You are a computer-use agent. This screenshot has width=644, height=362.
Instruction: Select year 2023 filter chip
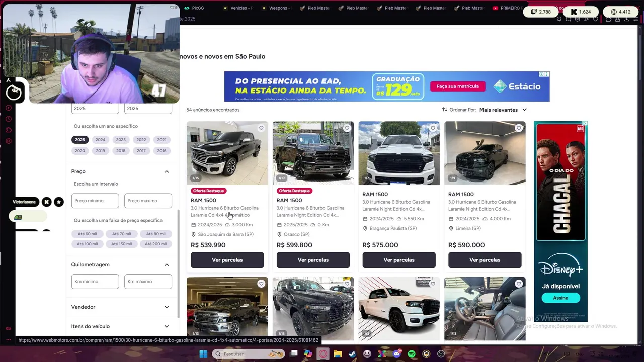point(121,140)
